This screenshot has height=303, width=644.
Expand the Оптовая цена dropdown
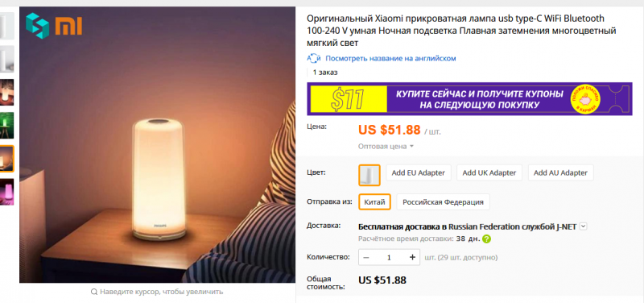386,147
